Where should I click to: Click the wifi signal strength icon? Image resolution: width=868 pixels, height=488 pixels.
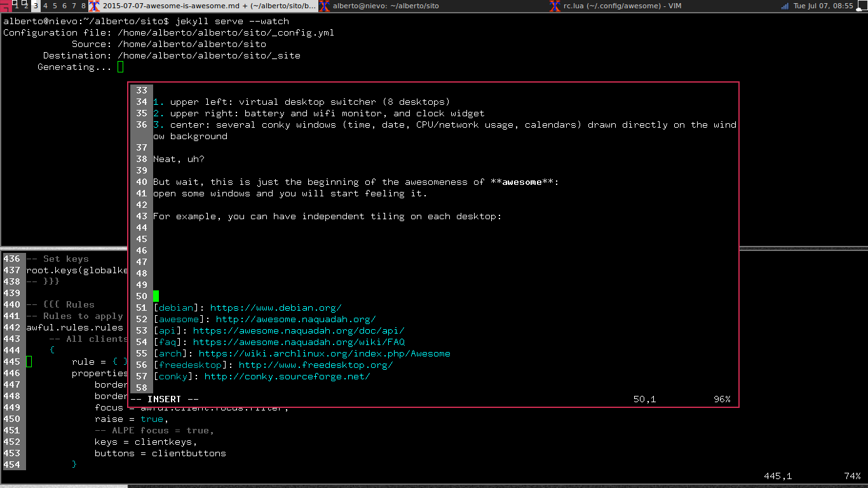786,6
